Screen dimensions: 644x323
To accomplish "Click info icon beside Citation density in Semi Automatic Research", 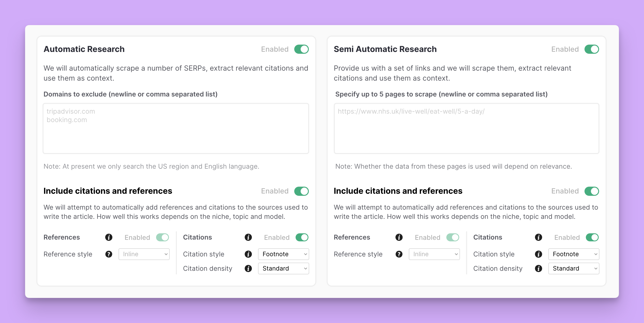I will [x=538, y=268].
